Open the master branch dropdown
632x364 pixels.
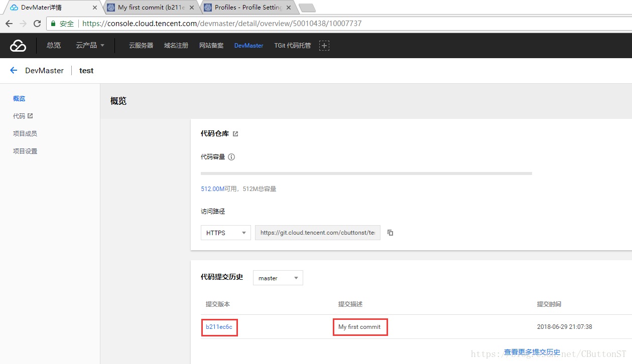pyautogui.click(x=278, y=278)
